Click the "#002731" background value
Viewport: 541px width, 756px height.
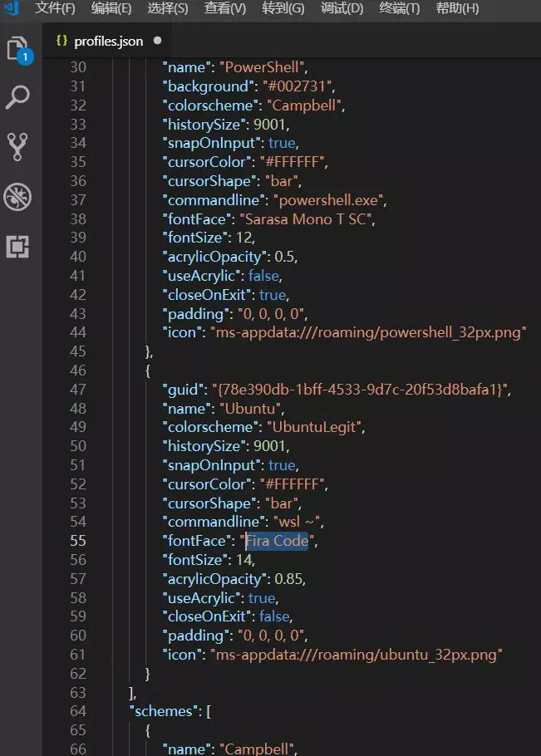click(x=298, y=86)
